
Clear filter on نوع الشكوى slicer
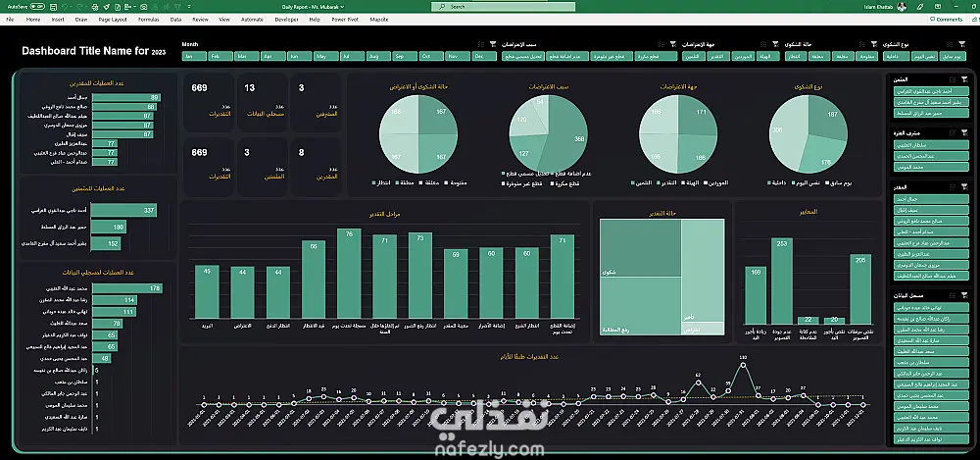click(962, 44)
